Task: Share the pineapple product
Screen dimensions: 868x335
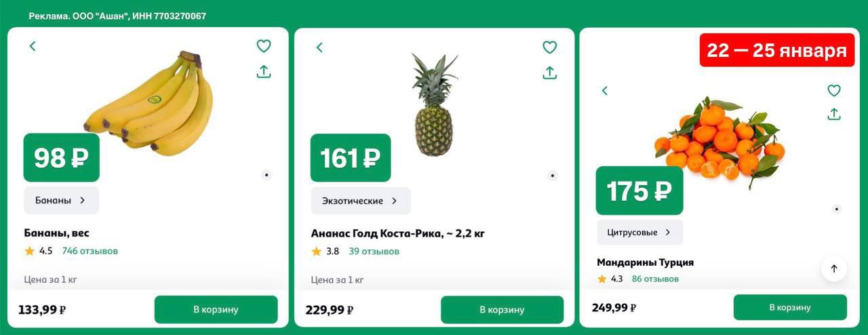Action: [549, 73]
